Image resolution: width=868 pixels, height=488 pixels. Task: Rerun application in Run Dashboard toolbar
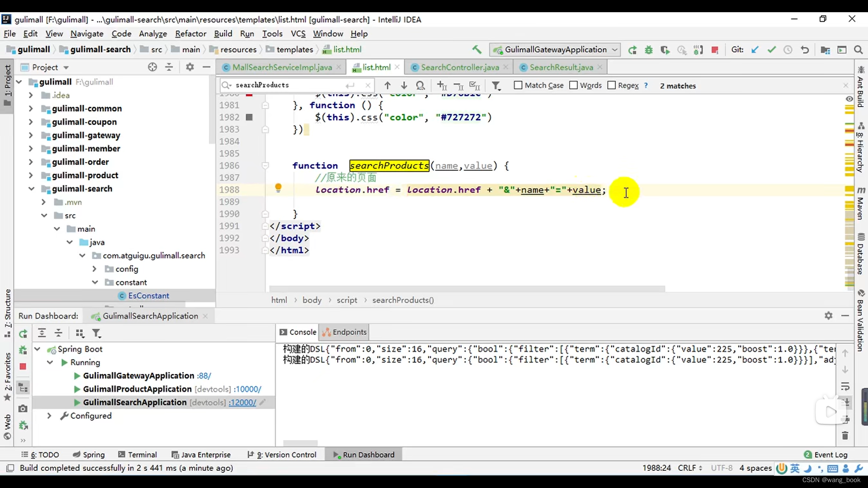click(23, 333)
